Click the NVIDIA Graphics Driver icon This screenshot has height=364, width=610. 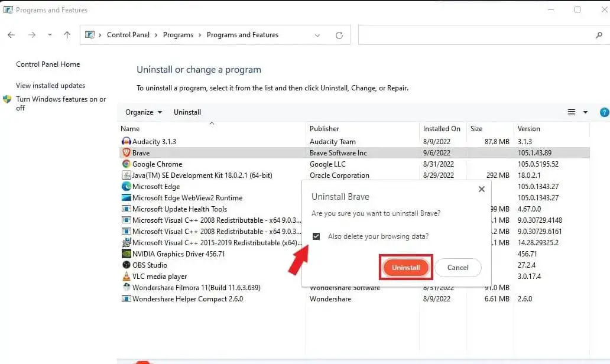tap(126, 254)
